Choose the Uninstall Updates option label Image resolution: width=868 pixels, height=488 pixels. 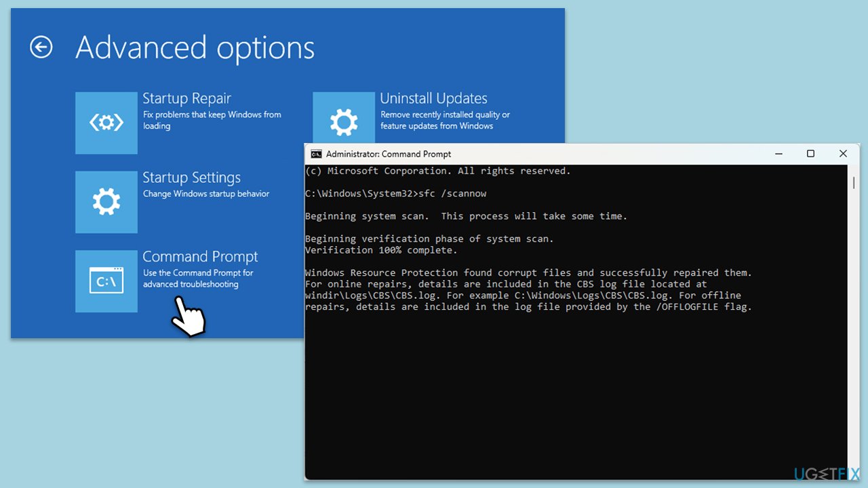pos(433,99)
